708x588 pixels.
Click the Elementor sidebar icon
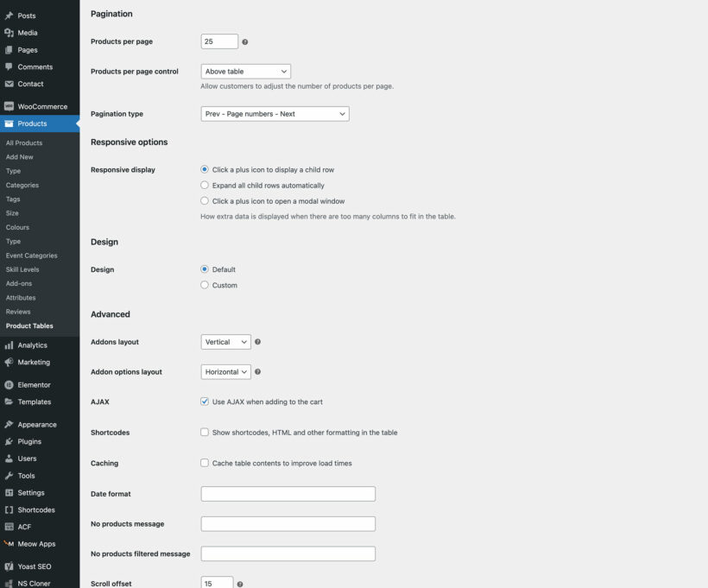point(9,384)
